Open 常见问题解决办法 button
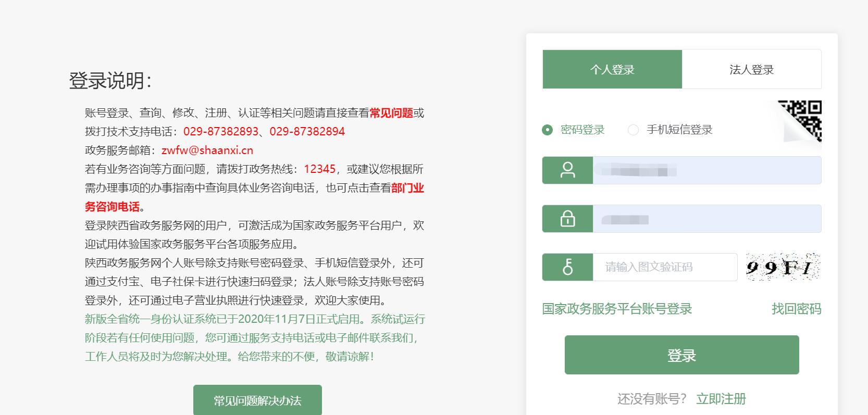The image size is (868, 415). 257,400
